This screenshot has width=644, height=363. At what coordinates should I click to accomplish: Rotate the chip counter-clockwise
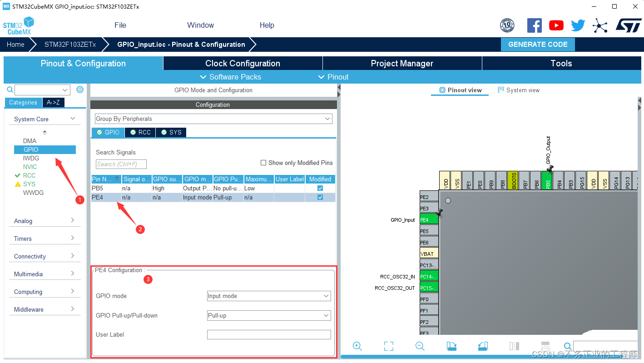pyautogui.click(x=483, y=346)
